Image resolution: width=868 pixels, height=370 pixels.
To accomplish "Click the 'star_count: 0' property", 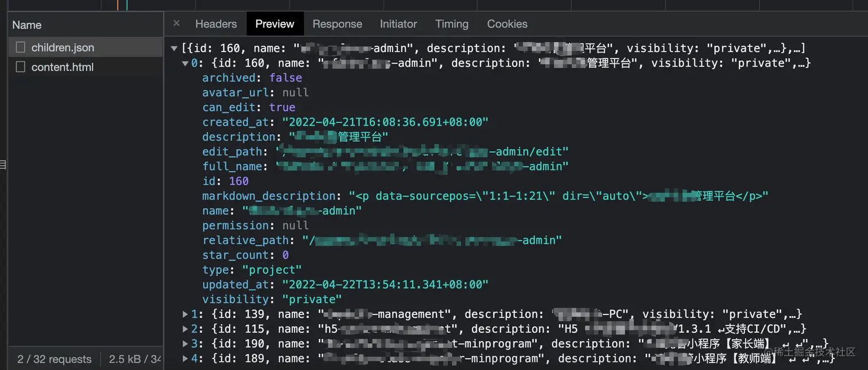I will [x=245, y=255].
